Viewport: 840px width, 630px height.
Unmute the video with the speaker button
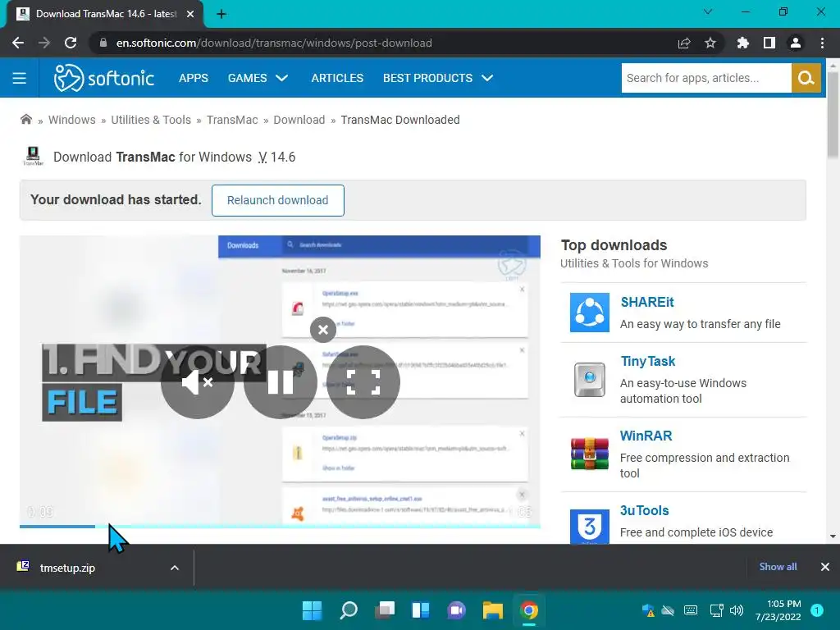click(x=197, y=382)
